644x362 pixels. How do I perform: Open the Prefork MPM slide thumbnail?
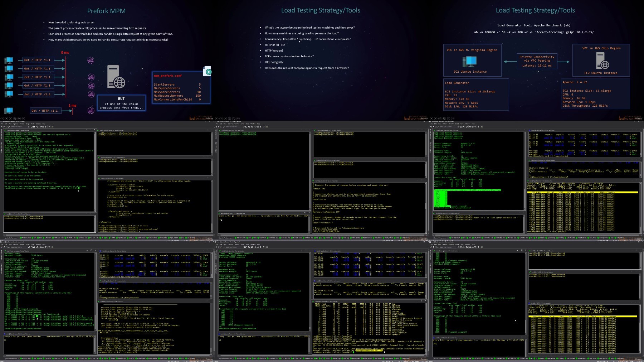point(107,60)
